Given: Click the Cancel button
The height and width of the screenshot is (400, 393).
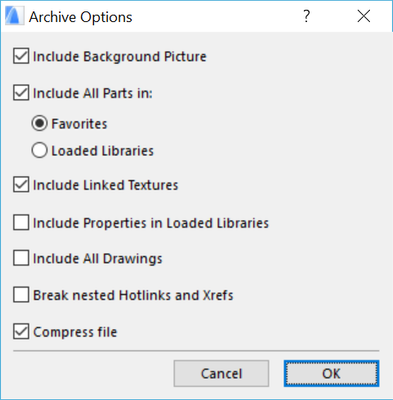Looking at the screenshot, I should [x=221, y=373].
